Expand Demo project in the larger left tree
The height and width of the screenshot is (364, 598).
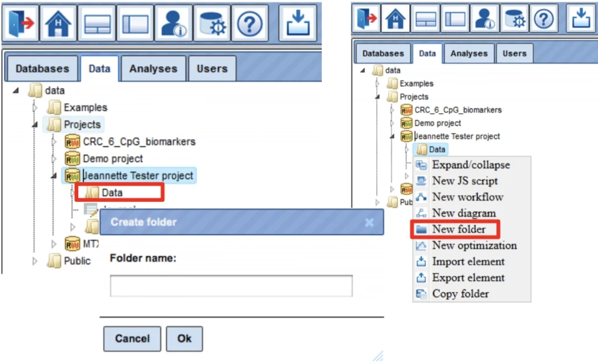[x=54, y=159]
